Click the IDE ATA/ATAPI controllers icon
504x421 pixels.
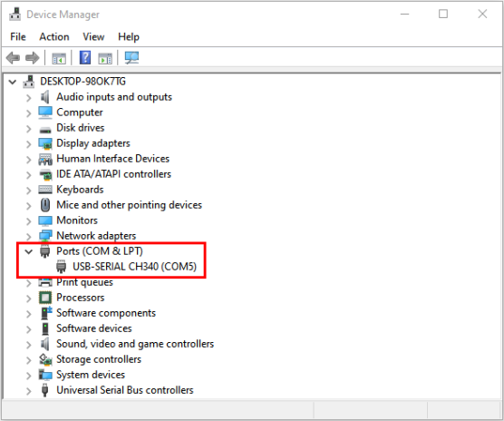45,174
